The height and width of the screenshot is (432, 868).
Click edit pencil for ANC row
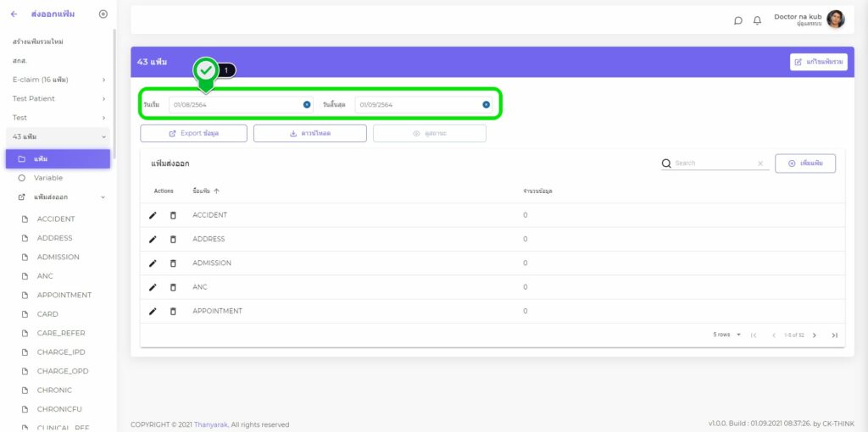click(x=153, y=287)
